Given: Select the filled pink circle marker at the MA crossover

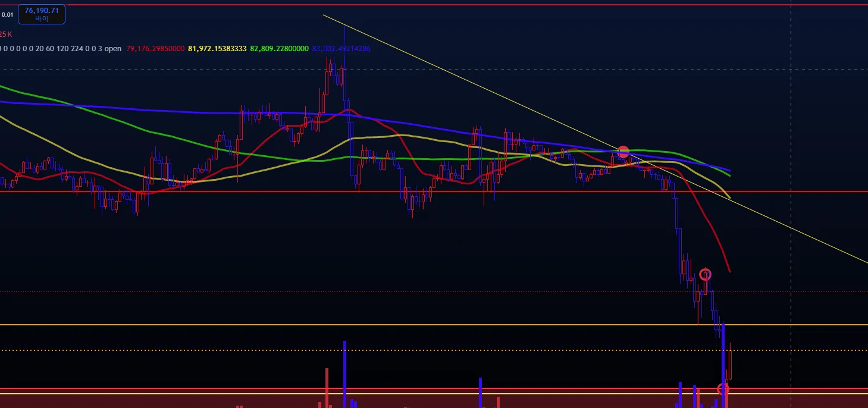Looking at the screenshot, I should 623,152.
